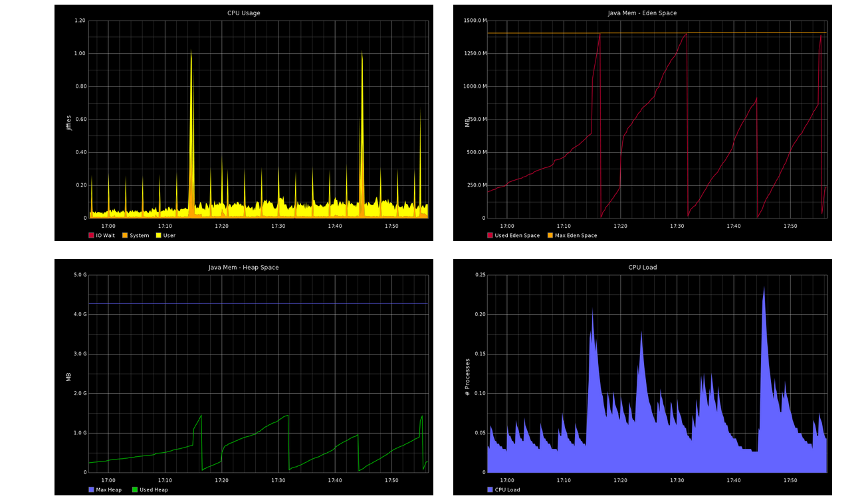Click the 17:30 time label on CPU Usage chart
This screenshot has width=866, height=504.
pos(278,226)
